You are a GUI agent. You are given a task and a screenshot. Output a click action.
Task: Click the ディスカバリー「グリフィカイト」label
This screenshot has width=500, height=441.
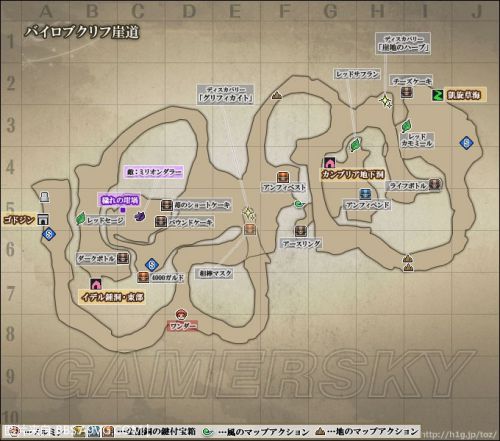[225, 94]
